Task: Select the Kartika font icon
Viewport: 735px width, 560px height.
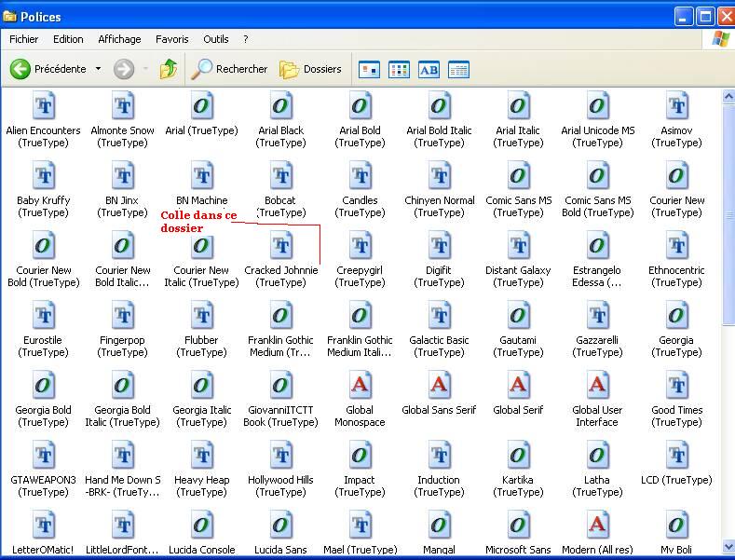Action: 519,455
